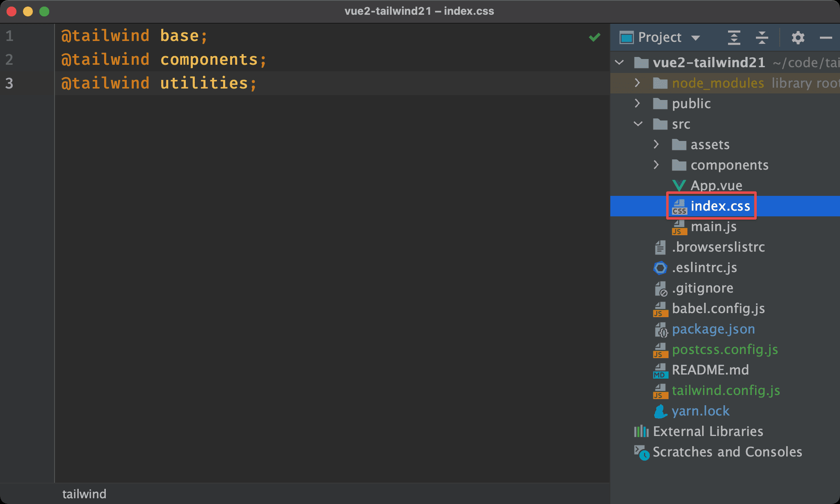840x504 pixels.
Task: Open README.md
Action: pyautogui.click(x=710, y=370)
